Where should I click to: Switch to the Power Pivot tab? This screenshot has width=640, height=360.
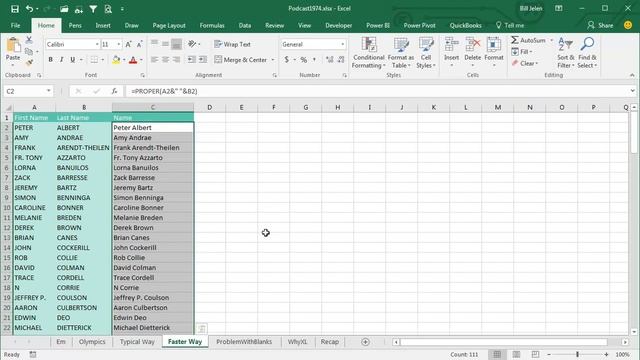click(419, 25)
